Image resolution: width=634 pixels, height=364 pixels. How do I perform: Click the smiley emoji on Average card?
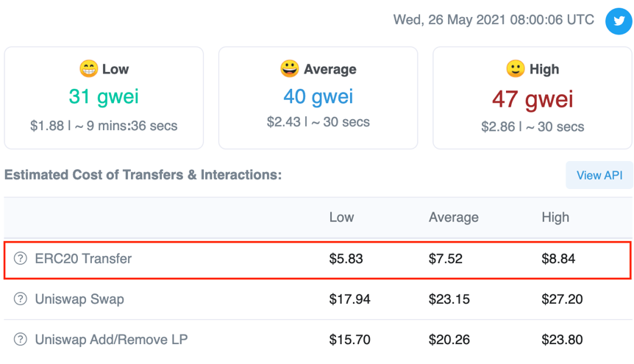click(x=290, y=69)
